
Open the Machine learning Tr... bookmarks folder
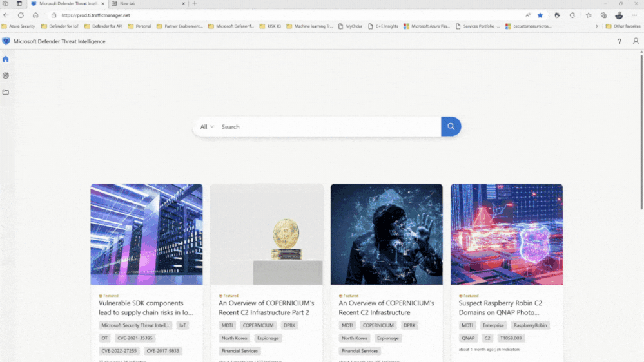point(309,26)
